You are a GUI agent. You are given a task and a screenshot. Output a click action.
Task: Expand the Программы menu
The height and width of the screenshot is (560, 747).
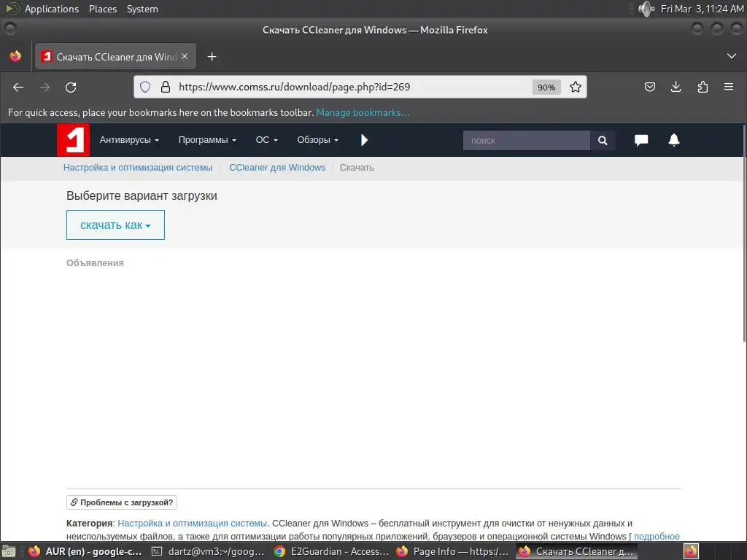coord(207,140)
